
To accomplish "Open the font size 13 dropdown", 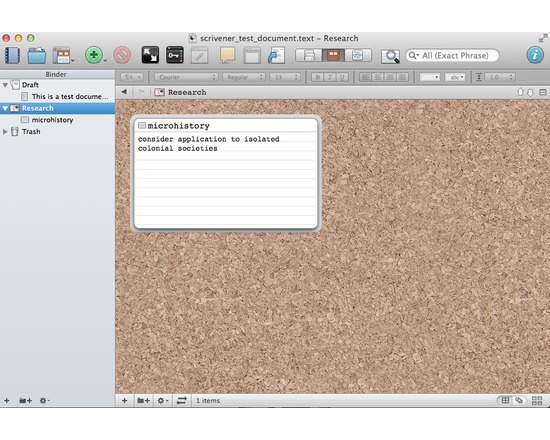I will [x=285, y=77].
